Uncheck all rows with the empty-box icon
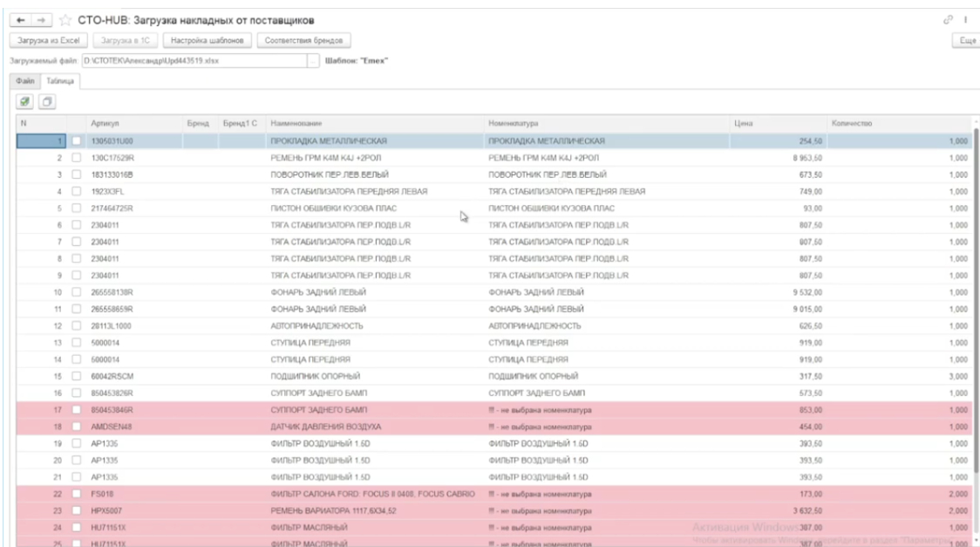Screen dimensions: 980x547 47,101
